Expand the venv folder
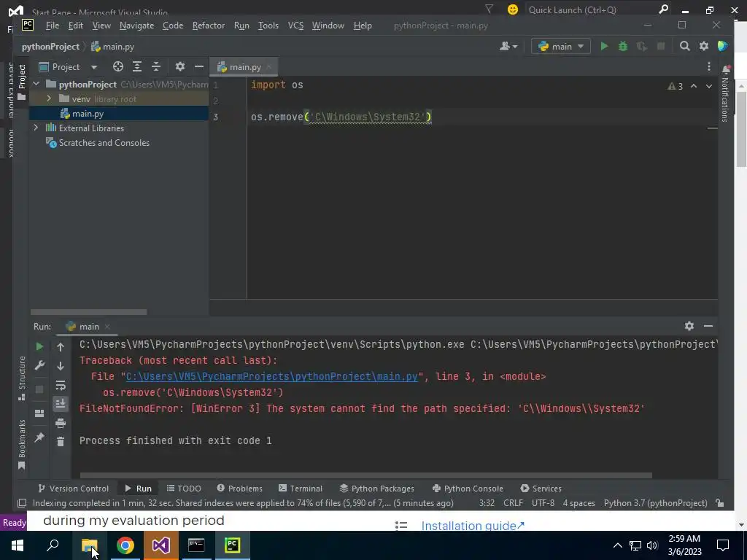 [49, 98]
